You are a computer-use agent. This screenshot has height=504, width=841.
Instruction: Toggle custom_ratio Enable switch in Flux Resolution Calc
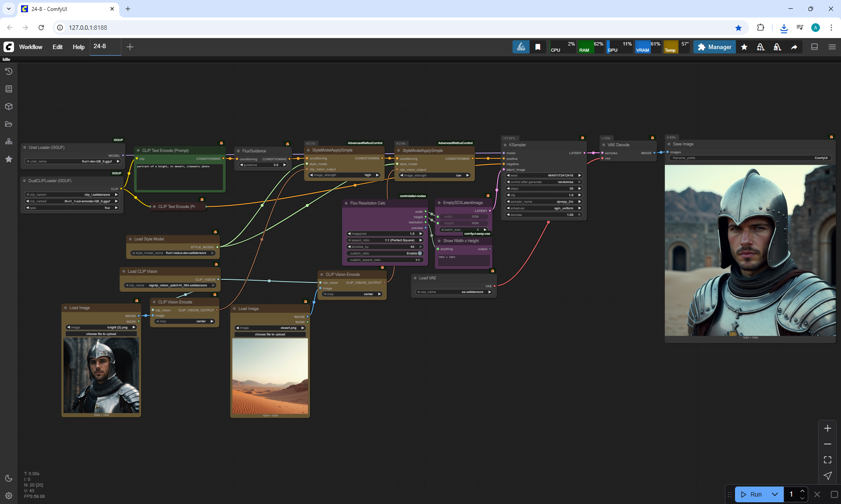(419, 253)
